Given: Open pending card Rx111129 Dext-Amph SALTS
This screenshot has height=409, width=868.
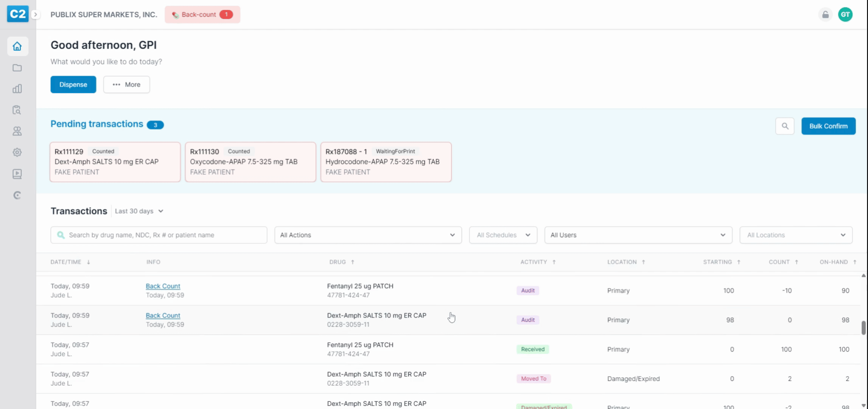Looking at the screenshot, I should (x=115, y=162).
